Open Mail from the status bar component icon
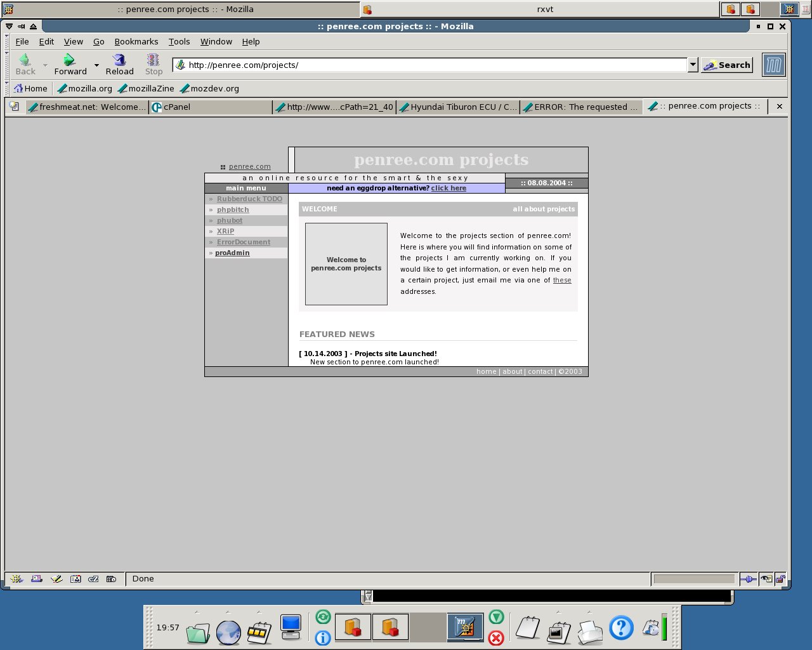This screenshot has width=812, height=650. 37,579
